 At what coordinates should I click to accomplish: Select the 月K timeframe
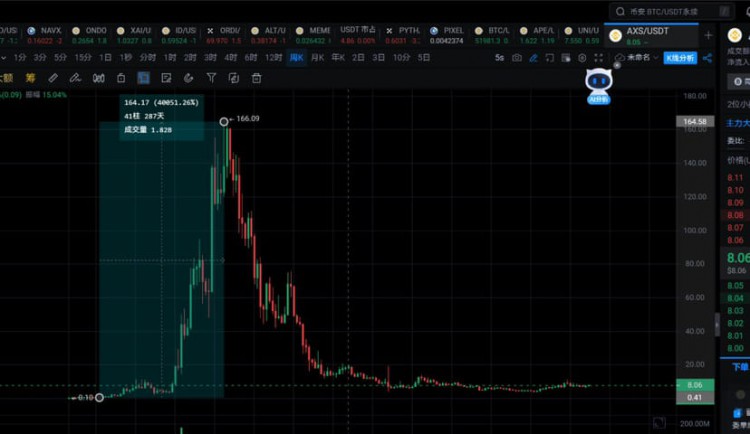[x=318, y=57]
